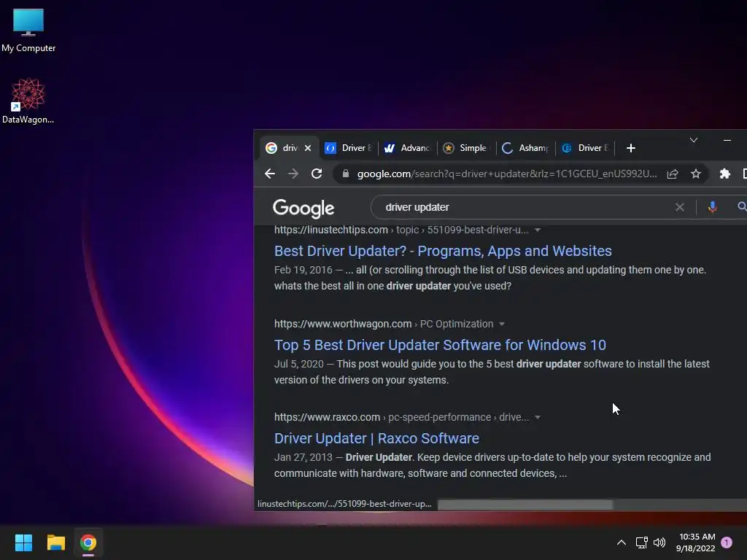Switch to the last 'Driver' tab
Screen dimensions: 747x560
click(585, 148)
